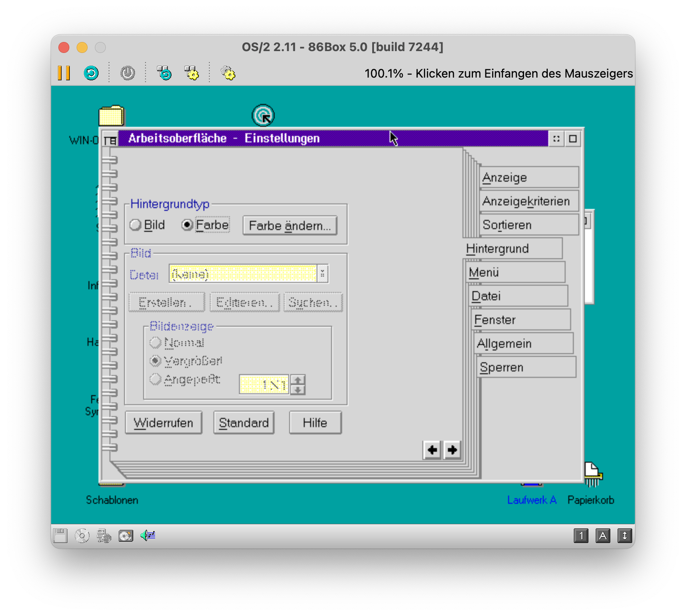The height and width of the screenshot is (616, 686).
Task: Send Ctrl+Alt+Del via toolbar icon
Action: (x=164, y=73)
